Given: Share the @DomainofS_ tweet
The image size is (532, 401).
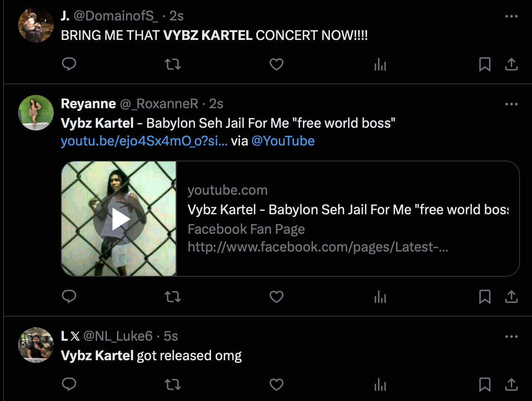Looking at the screenshot, I should (510, 64).
